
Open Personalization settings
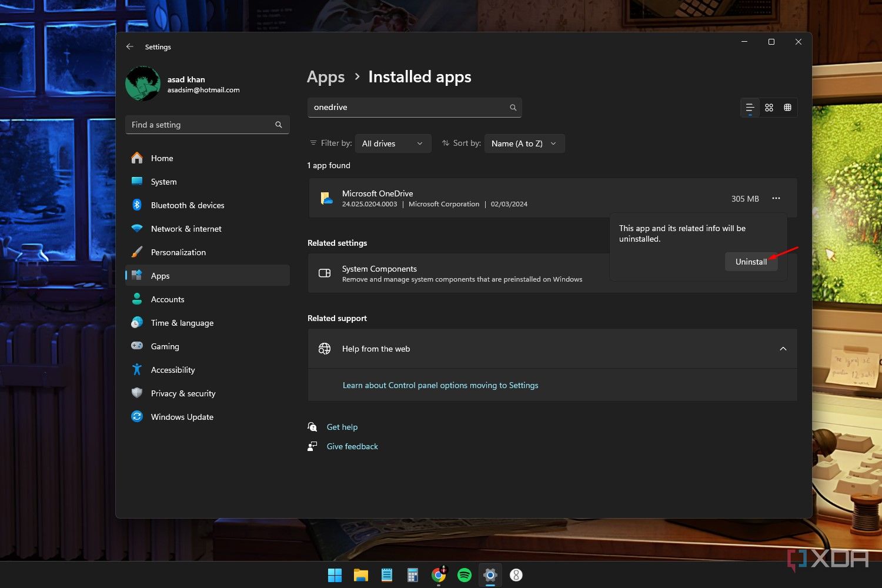click(x=208, y=252)
